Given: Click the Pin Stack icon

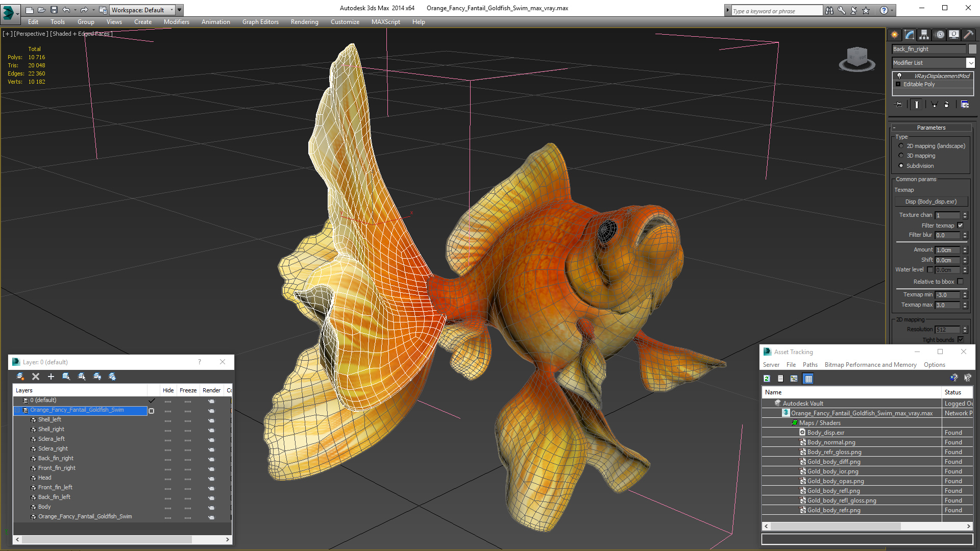Looking at the screenshot, I should 899,105.
